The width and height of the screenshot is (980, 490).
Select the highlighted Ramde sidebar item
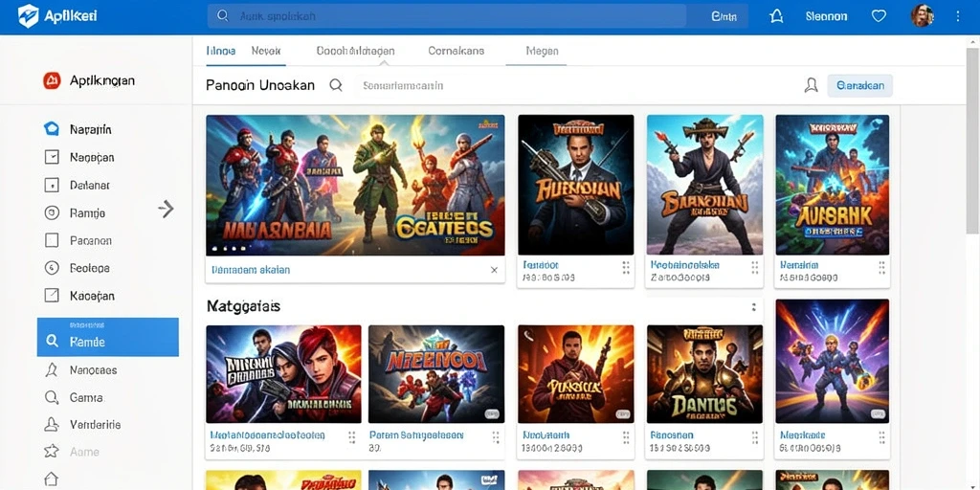(107, 337)
